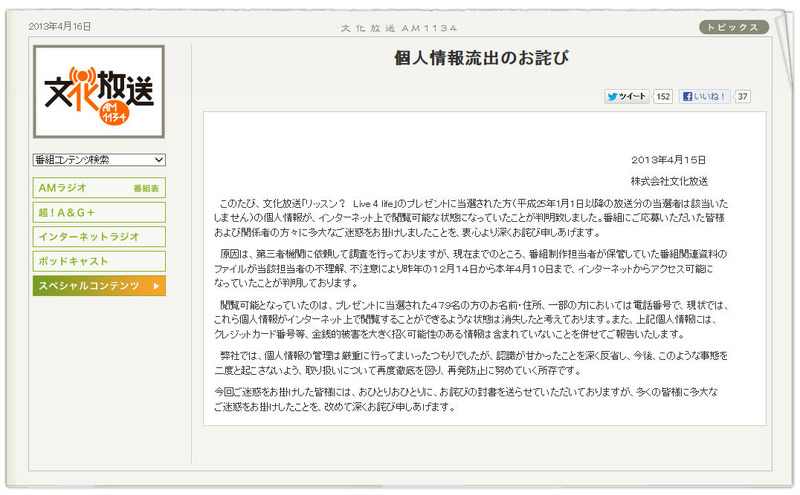Click the 個人情報流出のお詫び page title

[481, 57]
